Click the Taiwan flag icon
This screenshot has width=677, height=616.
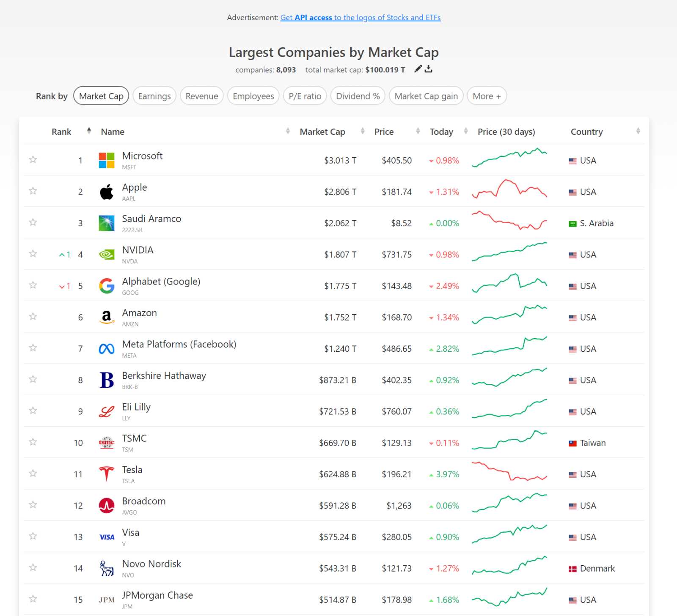(572, 444)
